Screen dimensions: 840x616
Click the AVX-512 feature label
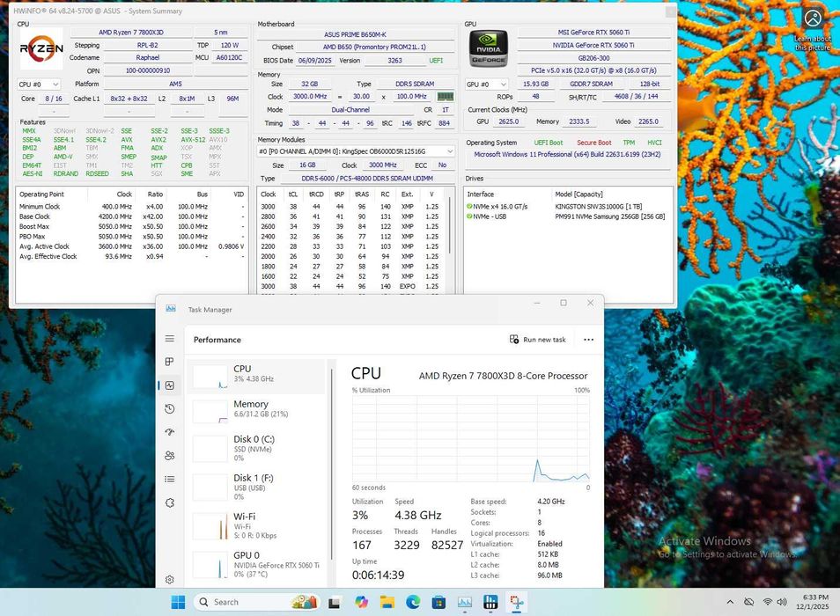[x=193, y=140]
